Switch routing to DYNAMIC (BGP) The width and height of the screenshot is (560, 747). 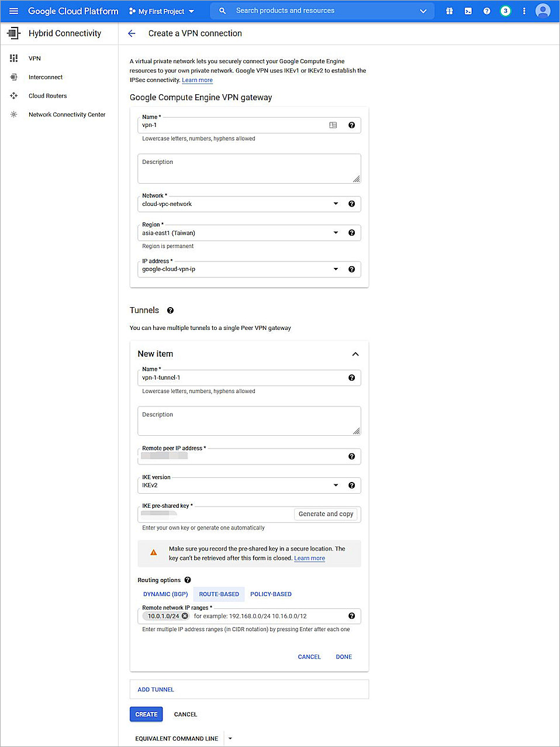point(165,594)
